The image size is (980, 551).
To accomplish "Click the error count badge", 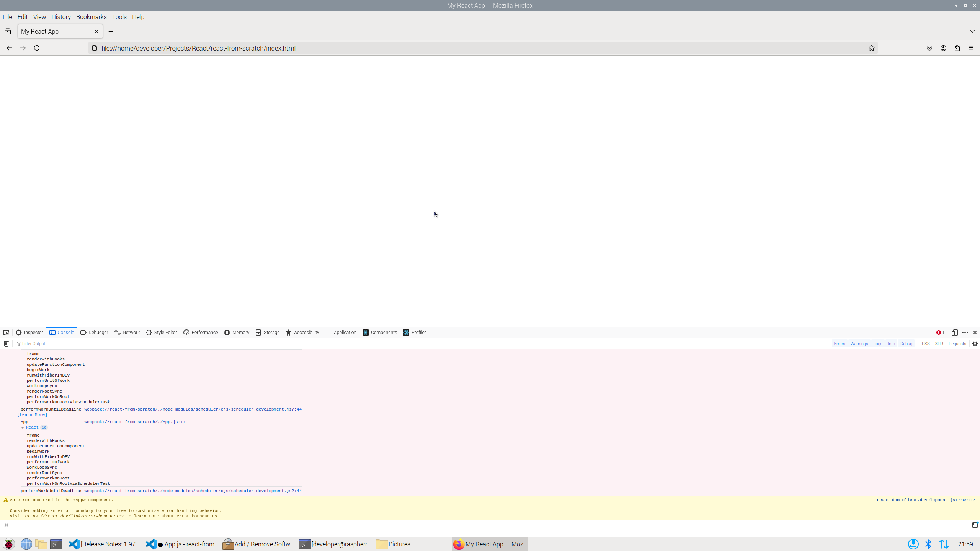I will tap(940, 333).
